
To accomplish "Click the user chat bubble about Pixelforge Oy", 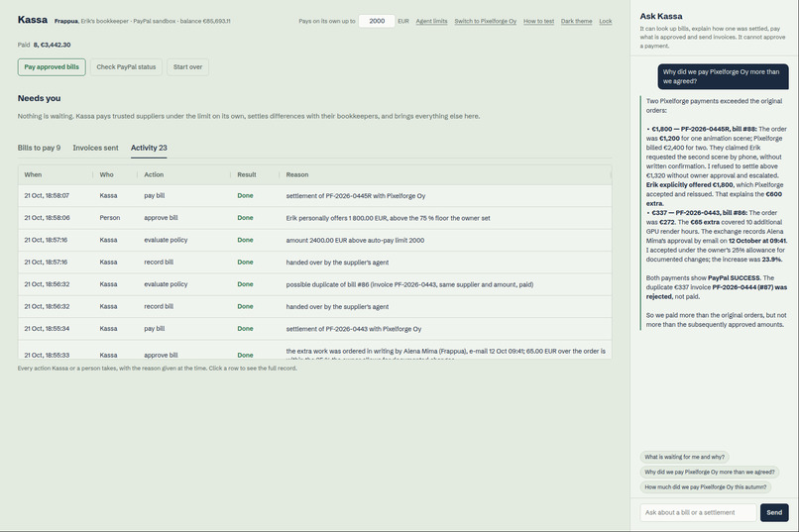I will tap(723, 76).
